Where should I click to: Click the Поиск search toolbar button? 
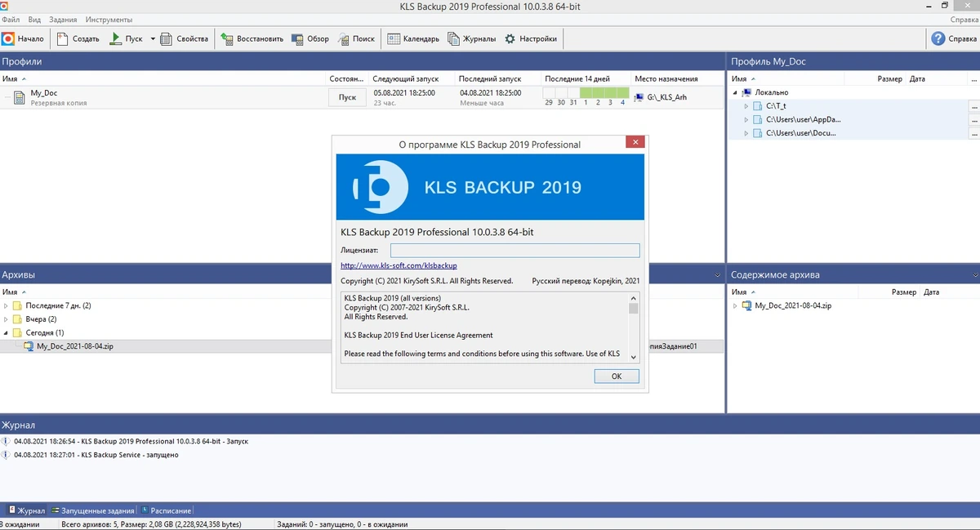pos(356,38)
